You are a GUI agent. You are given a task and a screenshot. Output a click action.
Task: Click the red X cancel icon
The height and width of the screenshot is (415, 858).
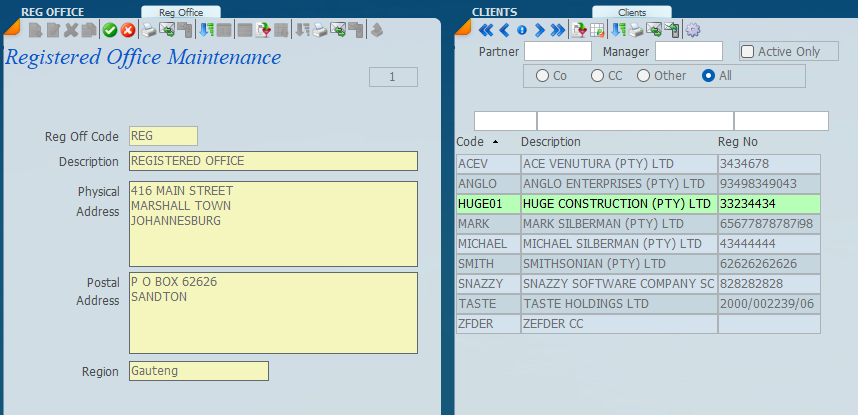point(128,30)
